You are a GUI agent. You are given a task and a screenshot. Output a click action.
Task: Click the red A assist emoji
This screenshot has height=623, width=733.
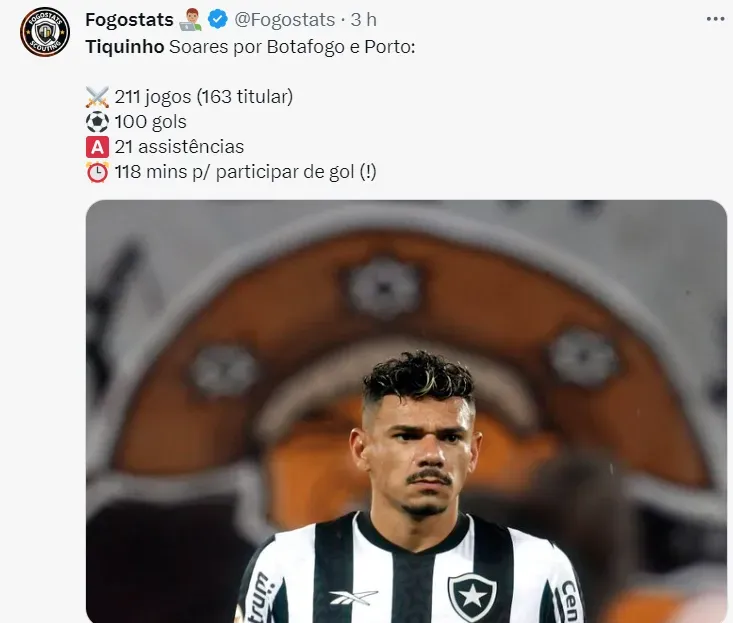(97, 147)
